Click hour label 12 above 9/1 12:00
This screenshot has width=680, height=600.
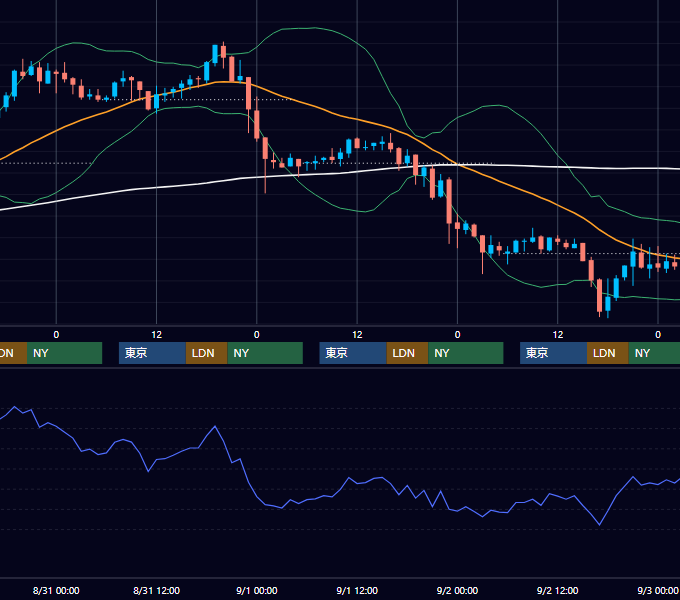click(357, 335)
